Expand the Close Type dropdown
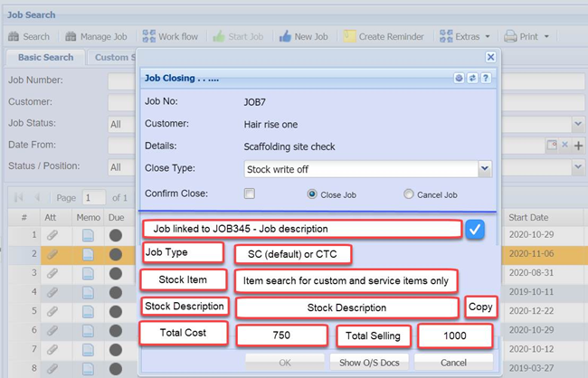Image resolution: width=588 pixels, height=378 pixels. coord(485,168)
